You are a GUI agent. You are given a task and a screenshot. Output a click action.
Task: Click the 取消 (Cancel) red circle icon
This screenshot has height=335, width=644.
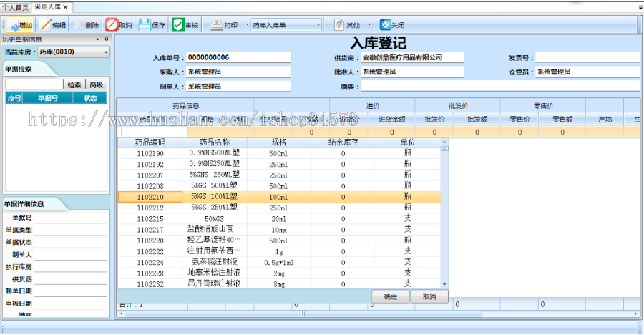[x=112, y=24]
